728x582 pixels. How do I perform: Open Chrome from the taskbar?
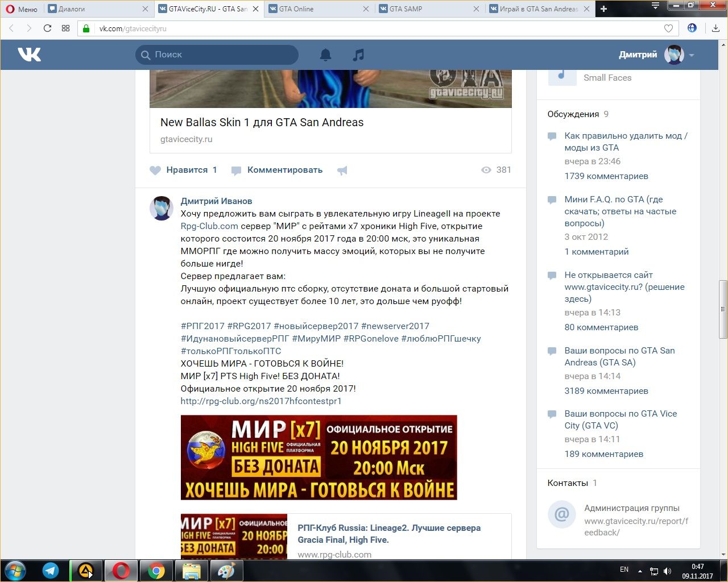(x=156, y=571)
